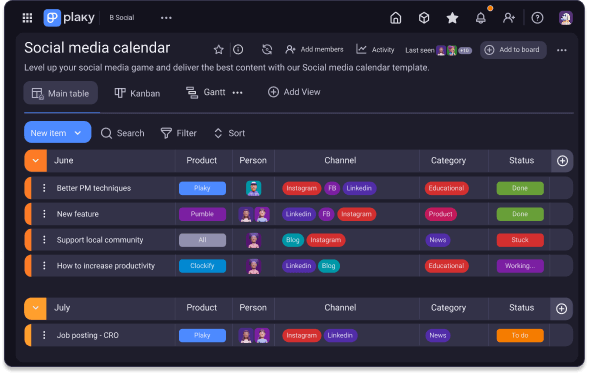Click Product category tag in New feature
This screenshot has height=374, width=589.
tap(440, 214)
